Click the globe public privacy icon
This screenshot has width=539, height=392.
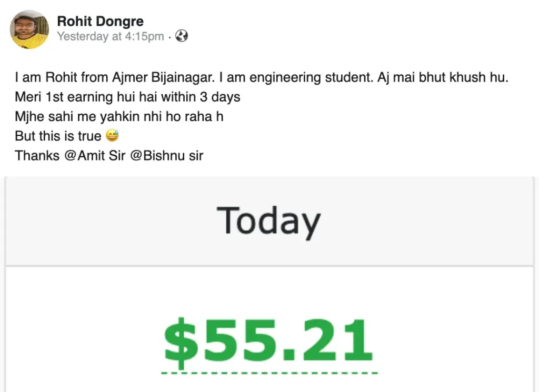click(182, 36)
